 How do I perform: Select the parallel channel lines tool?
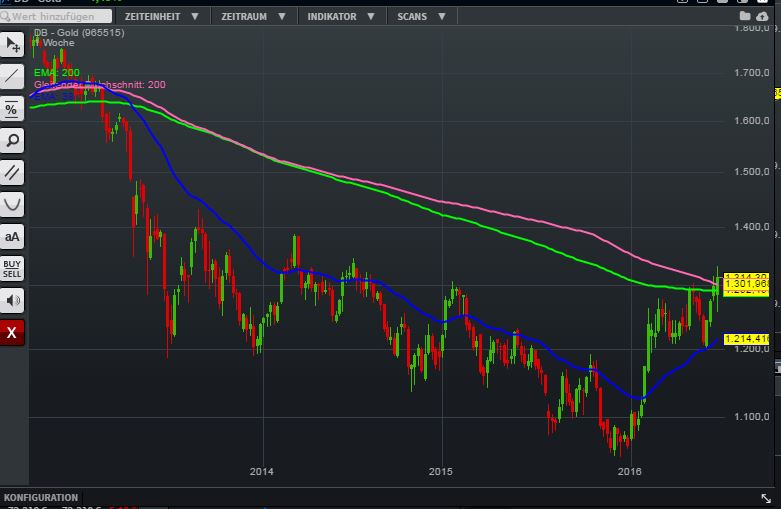(x=12, y=172)
